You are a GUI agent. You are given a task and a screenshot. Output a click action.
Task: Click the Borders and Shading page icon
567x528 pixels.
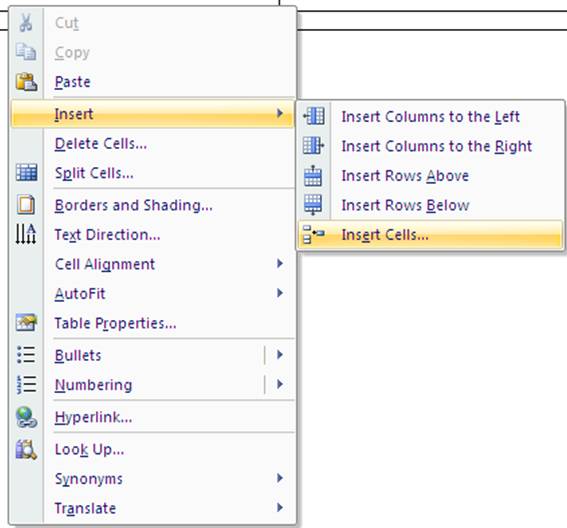tap(26, 205)
